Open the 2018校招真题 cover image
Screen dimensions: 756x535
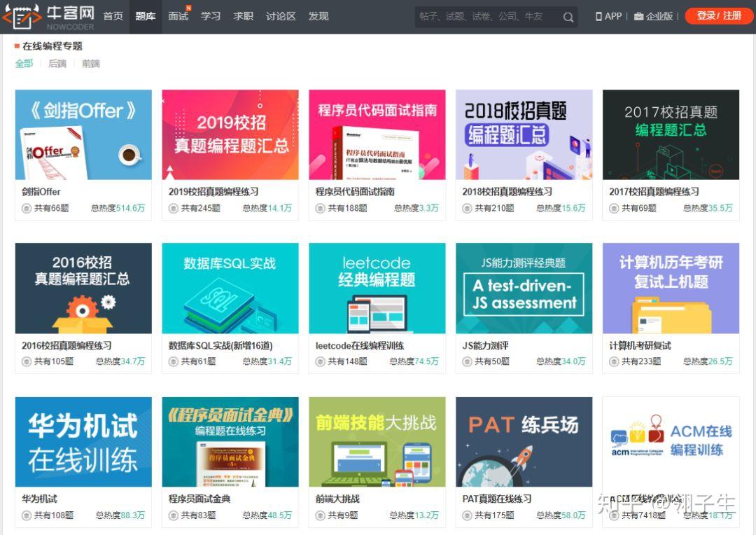tap(524, 134)
